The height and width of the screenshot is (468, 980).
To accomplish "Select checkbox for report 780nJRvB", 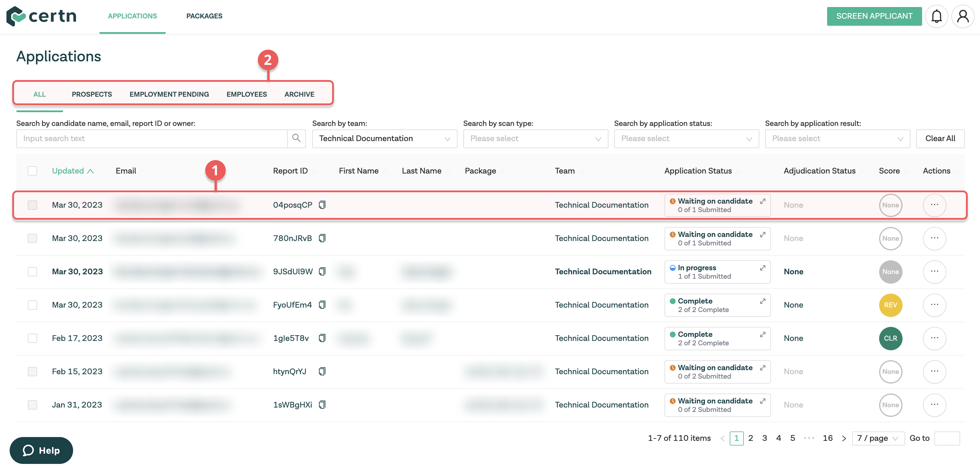I will [x=32, y=238].
